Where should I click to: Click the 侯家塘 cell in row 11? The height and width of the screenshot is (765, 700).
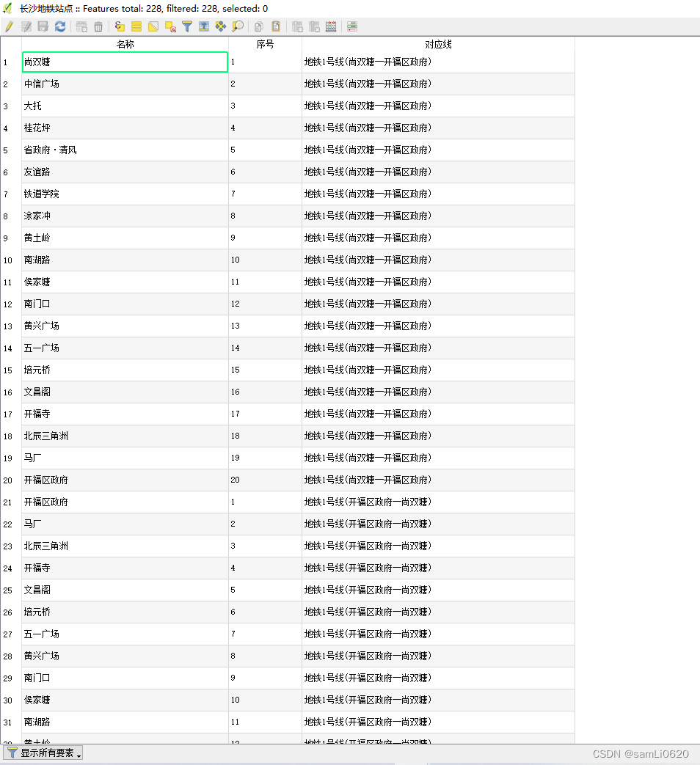[x=125, y=282]
